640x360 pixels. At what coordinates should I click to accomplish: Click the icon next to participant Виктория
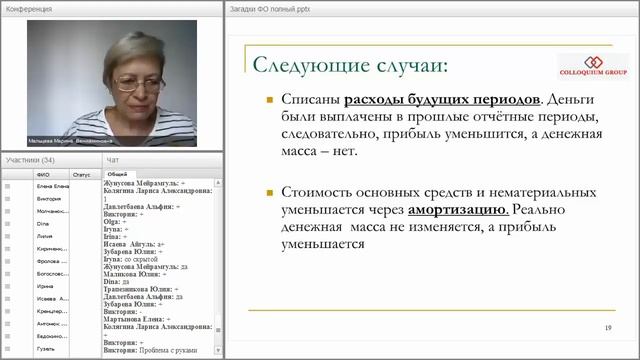(x=7, y=199)
